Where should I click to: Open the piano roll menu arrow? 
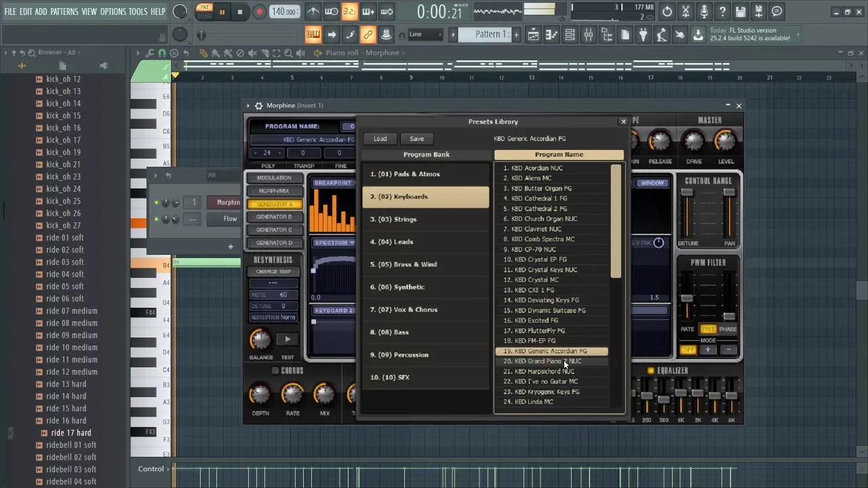(138, 53)
